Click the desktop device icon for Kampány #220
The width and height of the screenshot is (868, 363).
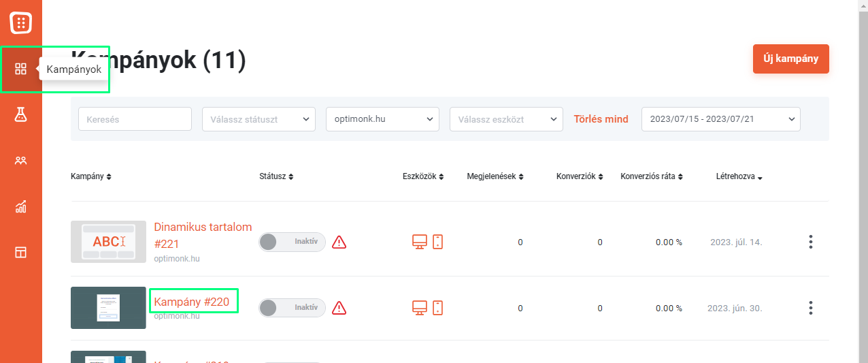point(420,308)
